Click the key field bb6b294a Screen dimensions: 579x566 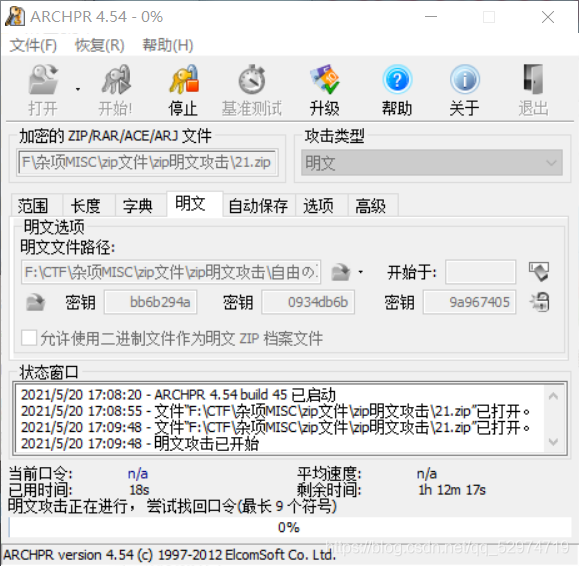(150, 302)
